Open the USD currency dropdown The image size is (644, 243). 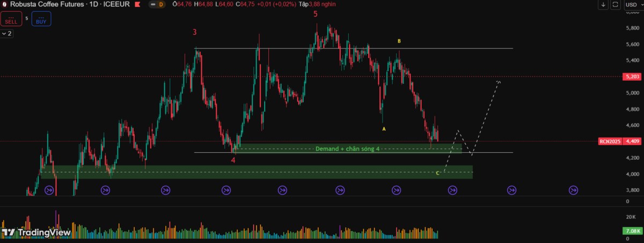pyautogui.click(x=633, y=4)
